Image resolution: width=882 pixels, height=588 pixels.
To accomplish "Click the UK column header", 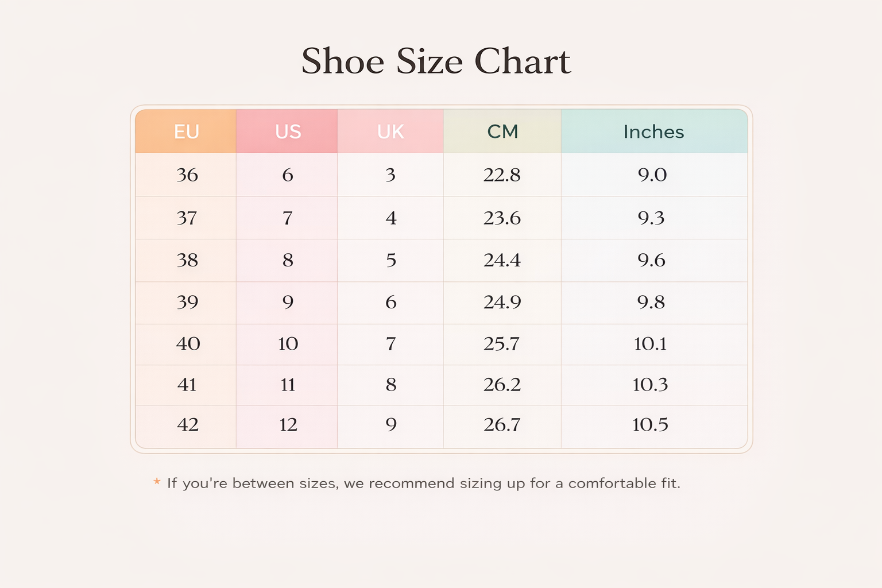I will click(390, 131).
